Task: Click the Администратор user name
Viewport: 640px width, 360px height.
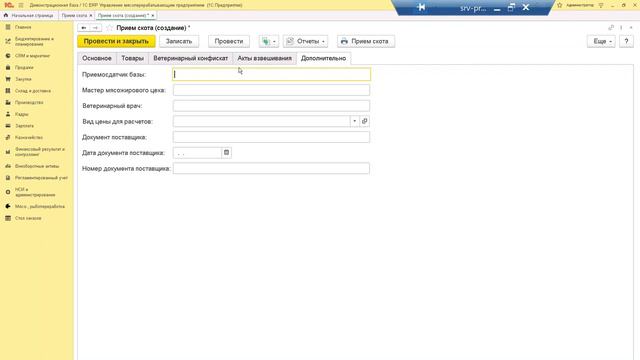Action: click(580, 5)
